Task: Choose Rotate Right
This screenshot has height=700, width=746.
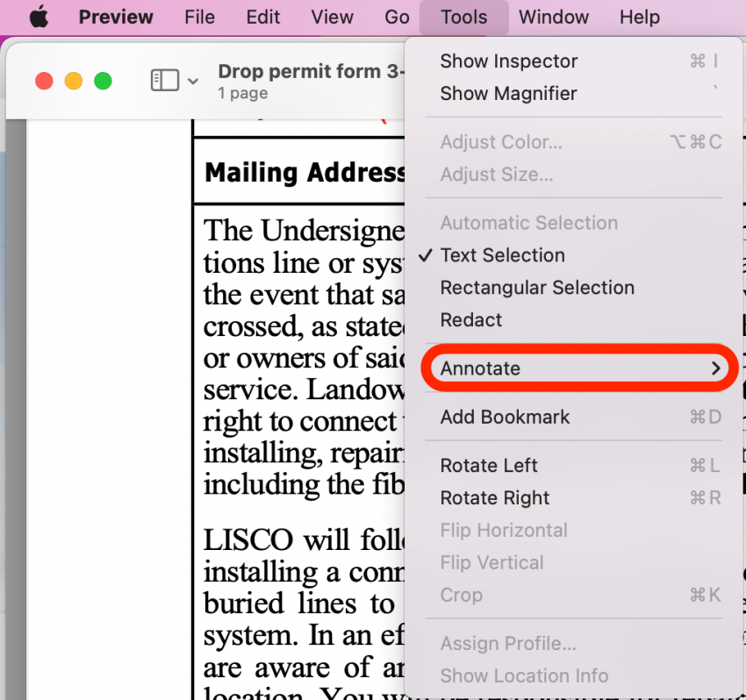Action: (x=494, y=498)
